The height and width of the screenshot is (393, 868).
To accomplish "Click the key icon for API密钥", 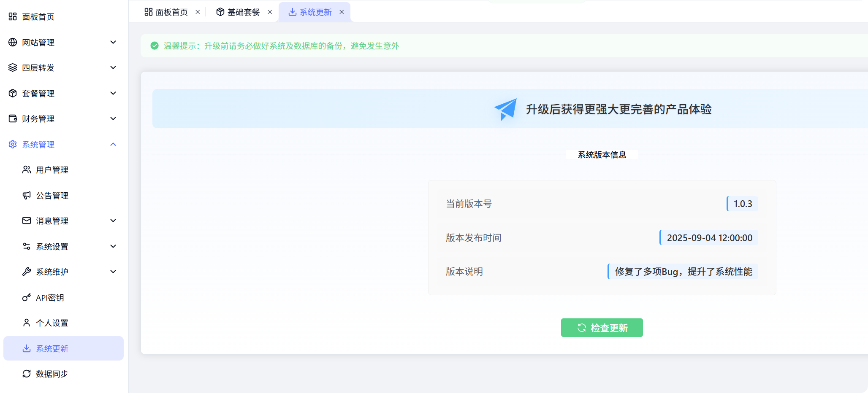I will click(x=27, y=297).
